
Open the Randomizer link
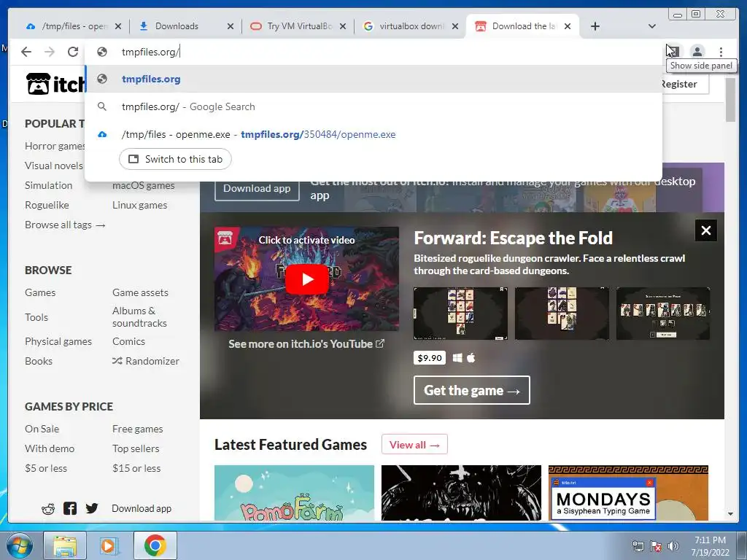[146, 361]
